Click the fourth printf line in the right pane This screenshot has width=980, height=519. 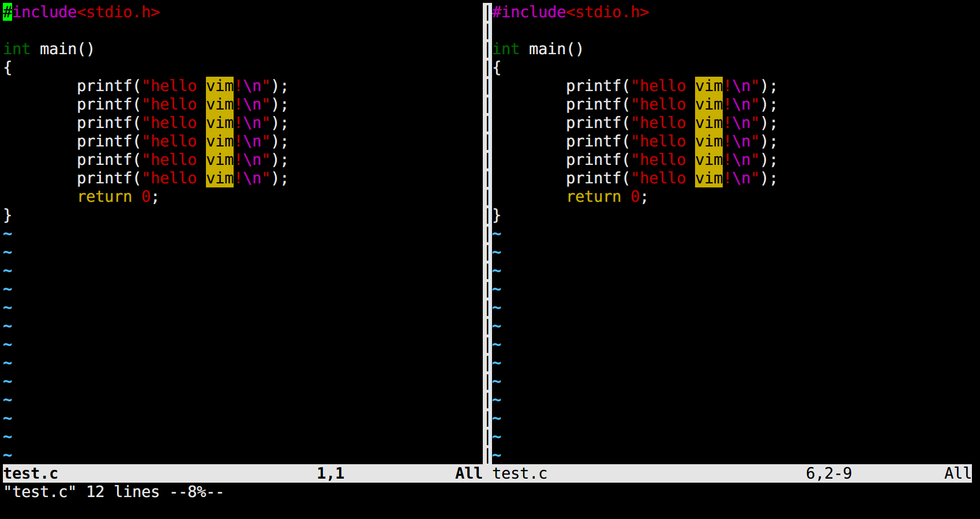(671, 141)
